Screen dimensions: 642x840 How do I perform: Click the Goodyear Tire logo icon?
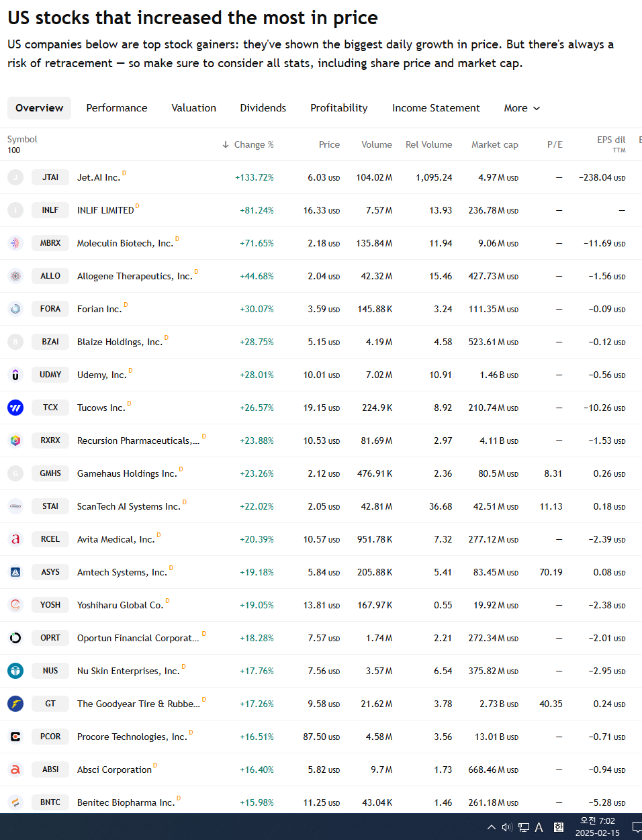[x=15, y=704]
